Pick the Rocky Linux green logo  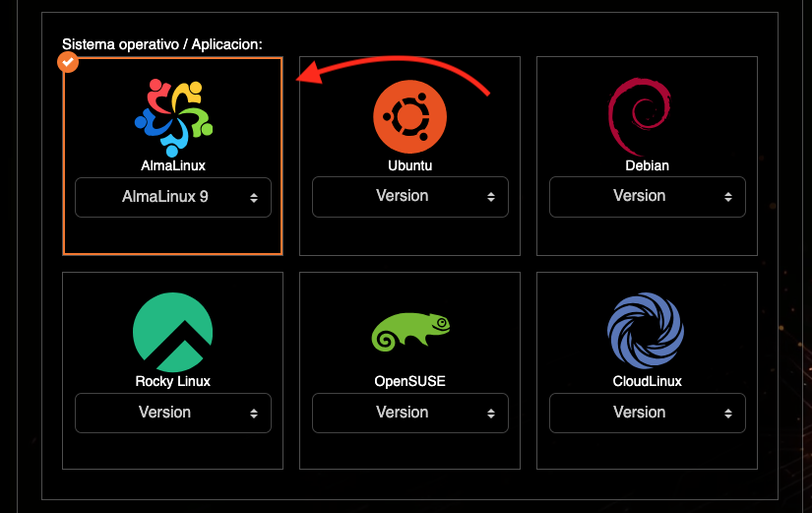[x=172, y=332]
